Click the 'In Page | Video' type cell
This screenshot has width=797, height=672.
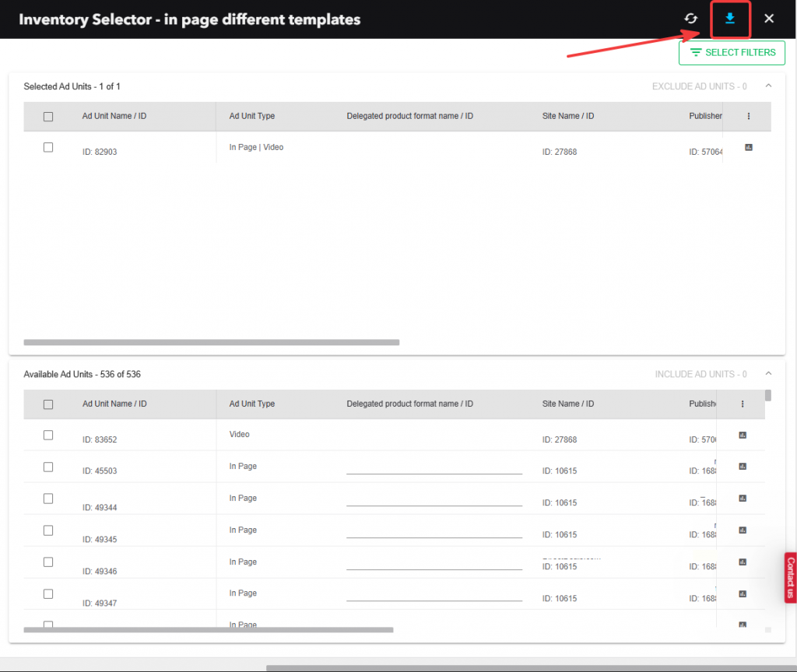click(256, 147)
